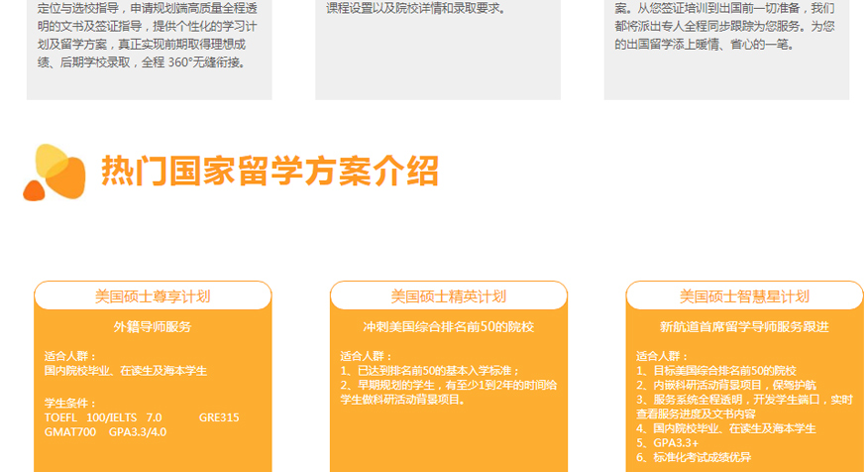Select the 美国硕士尊享计划 plan tab
Viewport: 868px width, 472px height.
pos(152,295)
